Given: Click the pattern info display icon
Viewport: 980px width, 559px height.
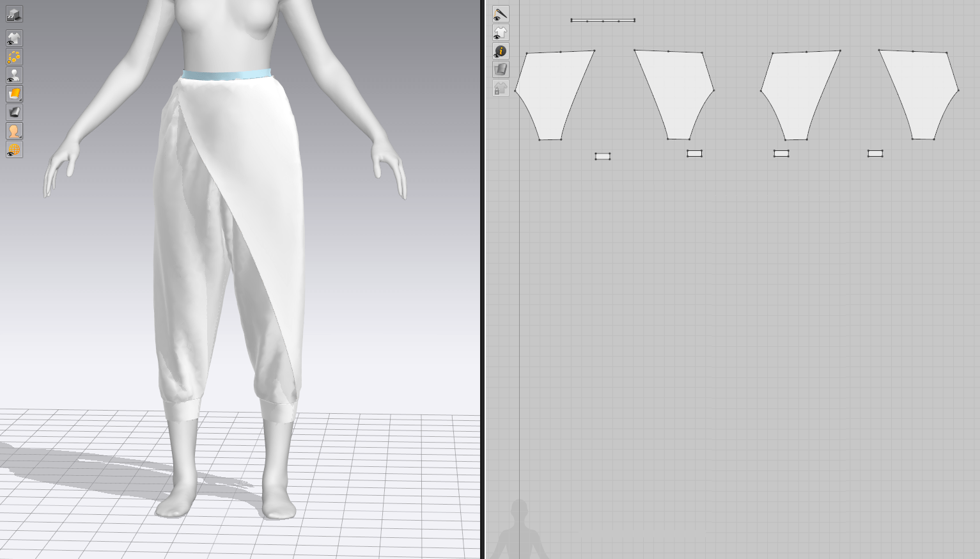Looking at the screenshot, I should [x=501, y=51].
